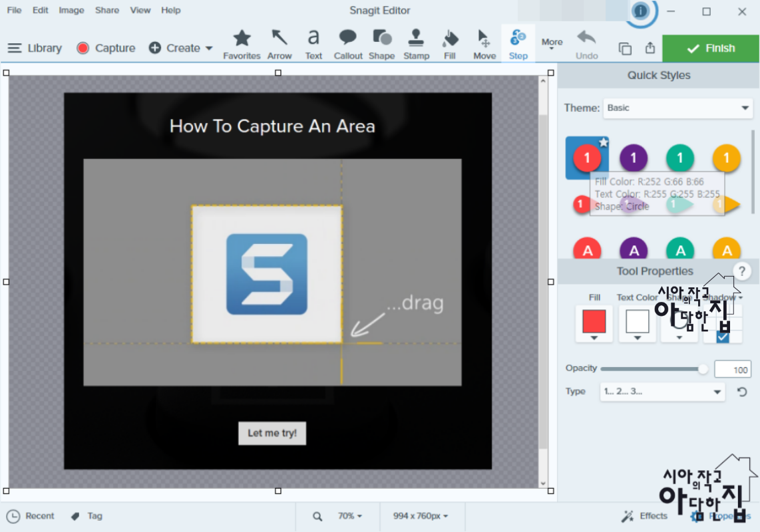Select the Arrow tool

[280, 44]
